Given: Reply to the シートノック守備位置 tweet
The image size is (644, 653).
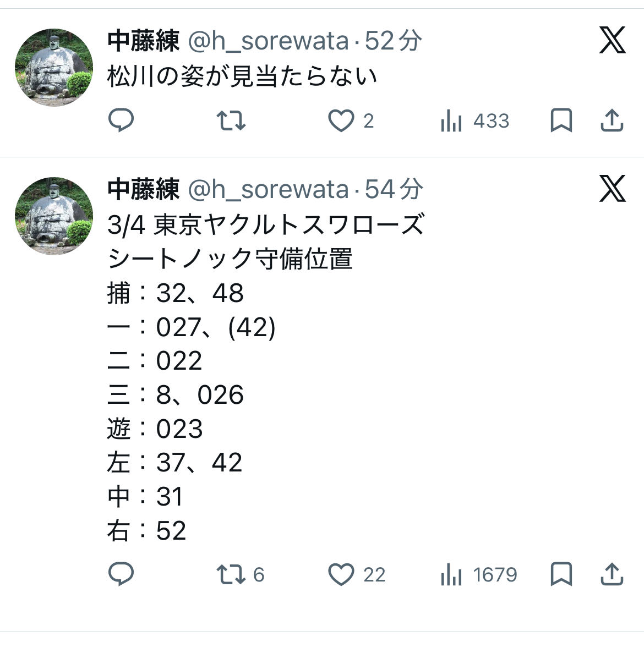Looking at the screenshot, I should click(x=121, y=574).
